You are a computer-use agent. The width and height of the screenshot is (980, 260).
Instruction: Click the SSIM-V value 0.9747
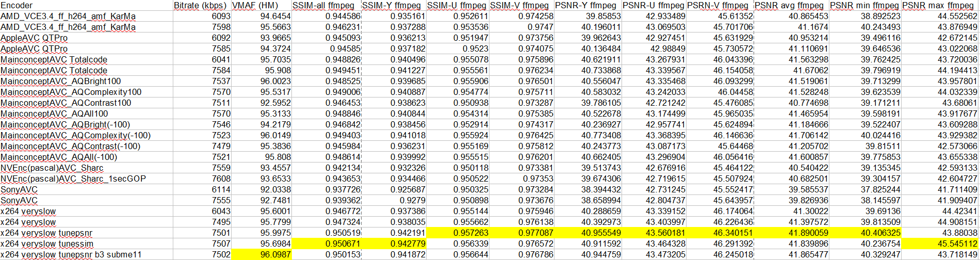[521, 27]
